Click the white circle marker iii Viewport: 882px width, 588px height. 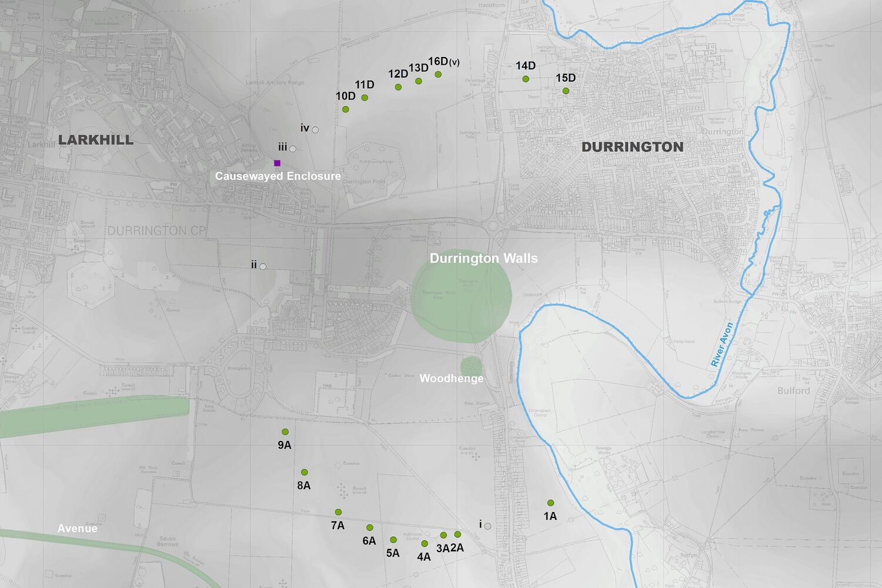coord(293,149)
